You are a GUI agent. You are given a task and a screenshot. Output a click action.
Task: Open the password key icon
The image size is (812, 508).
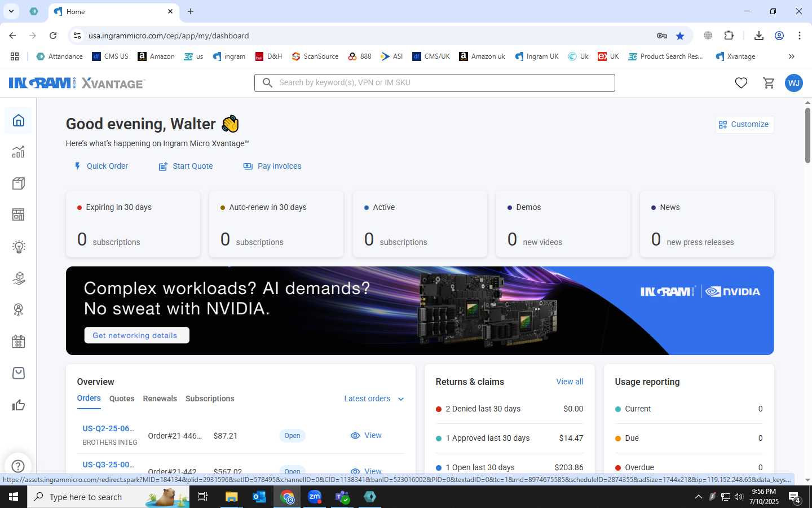click(x=662, y=36)
